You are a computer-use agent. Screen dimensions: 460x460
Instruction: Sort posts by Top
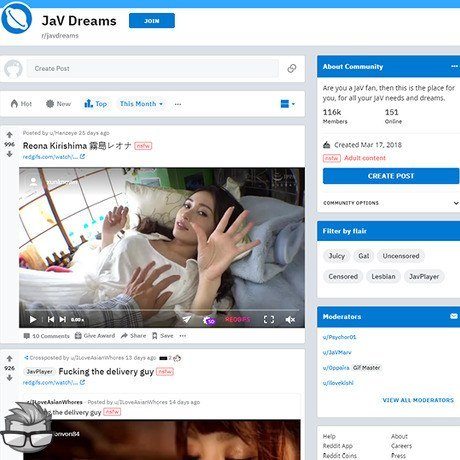click(95, 104)
